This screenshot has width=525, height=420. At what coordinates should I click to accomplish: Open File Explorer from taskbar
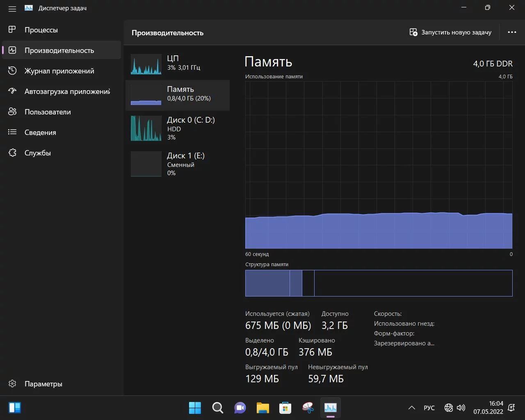point(262,408)
